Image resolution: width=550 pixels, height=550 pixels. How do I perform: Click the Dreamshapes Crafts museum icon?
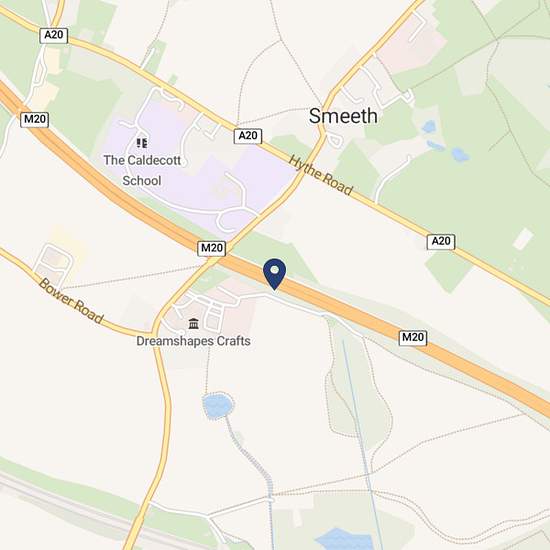pos(193,323)
